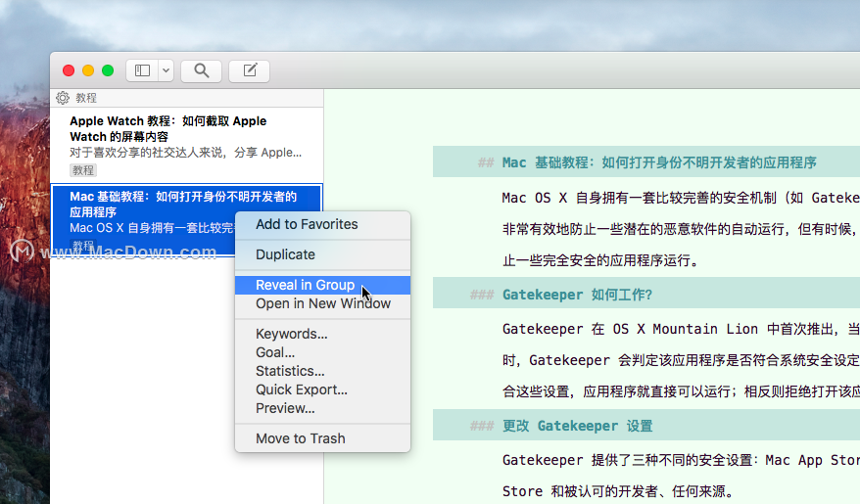Choose Add to Favorites from context menu

(322, 224)
